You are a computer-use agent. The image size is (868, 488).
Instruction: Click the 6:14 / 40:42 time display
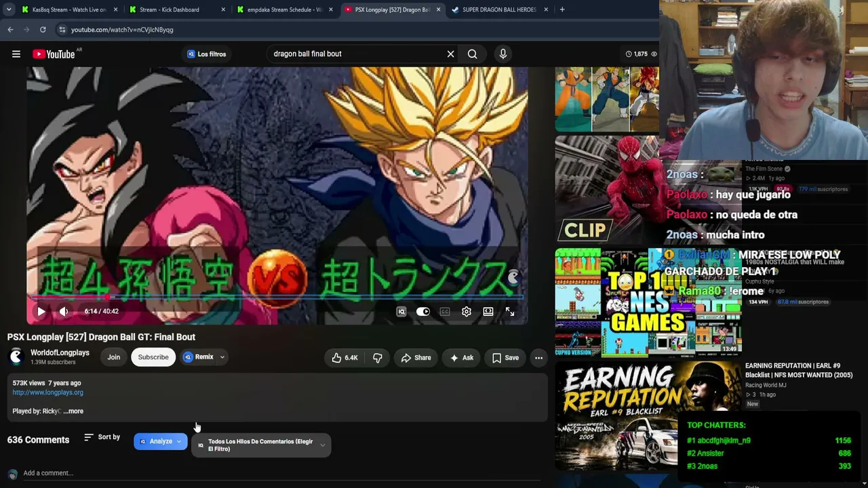(x=101, y=312)
